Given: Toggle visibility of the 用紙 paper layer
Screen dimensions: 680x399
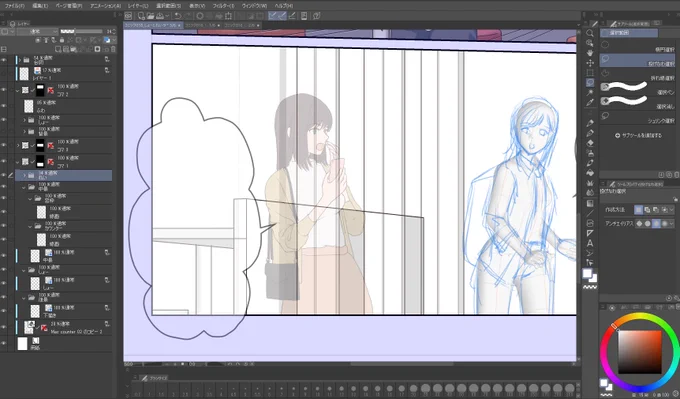Looking at the screenshot, I should pos(4,343).
